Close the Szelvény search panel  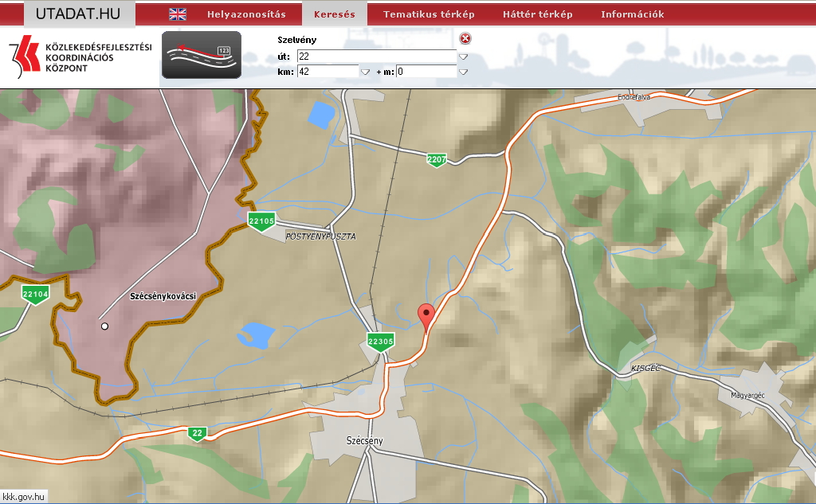[x=465, y=39]
